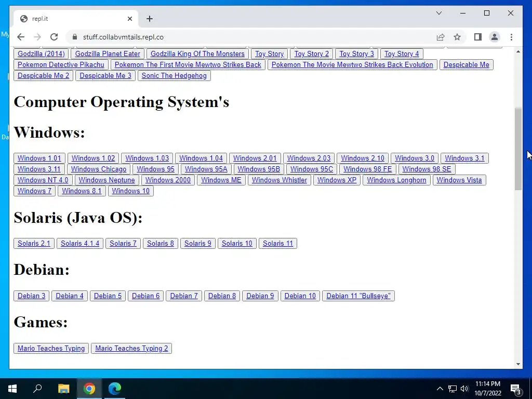Show hidden system tray icons

440,389
